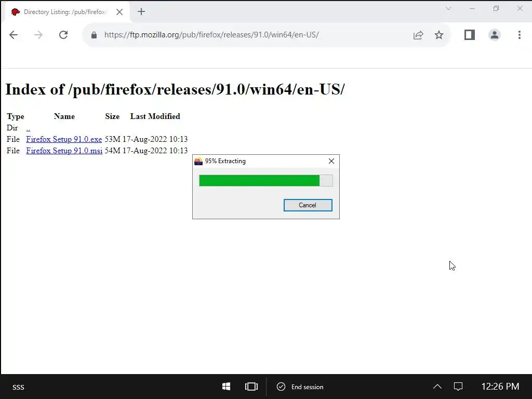Open the profile avatar menu
Image resolution: width=532 pixels, height=399 pixels.
(x=495, y=35)
